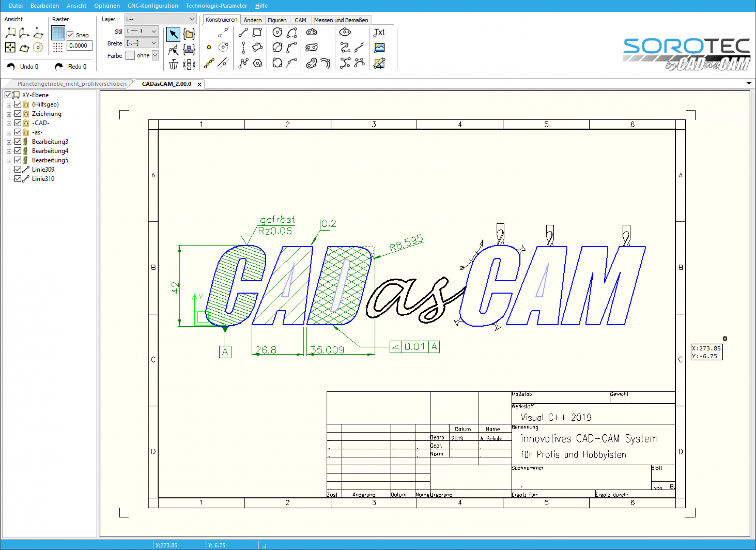Click the Farbe color swatch box
Screen dimensions: 756x550
click(130, 55)
